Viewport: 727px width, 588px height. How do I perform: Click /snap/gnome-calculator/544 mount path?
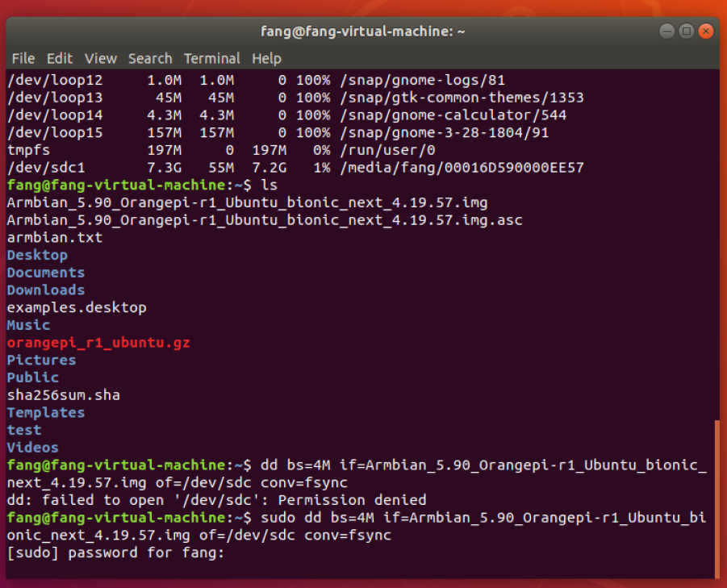pos(453,115)
